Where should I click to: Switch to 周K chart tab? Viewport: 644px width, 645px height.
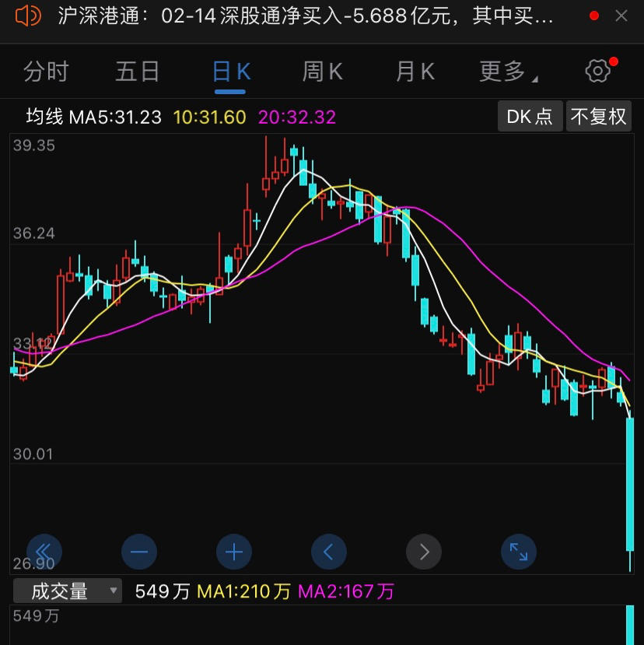(322, 72)
